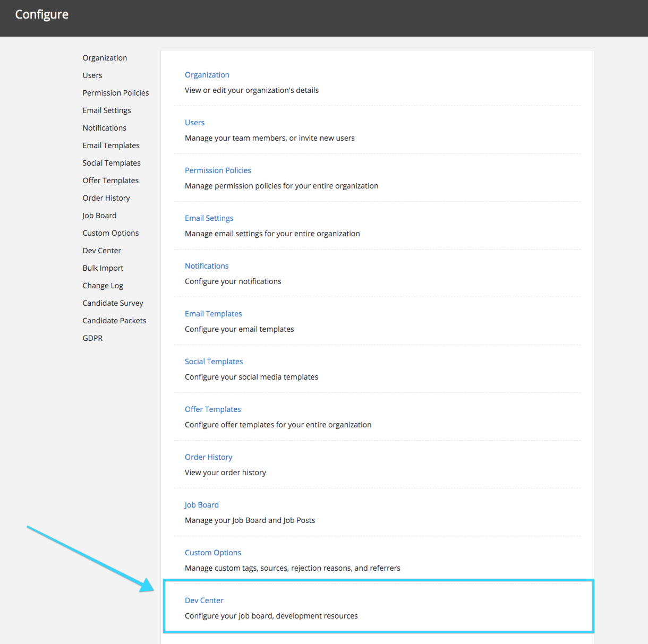The image size is (648, 644).
Task: Open the highlighted Dev Center link
Action: click(204, 600)
